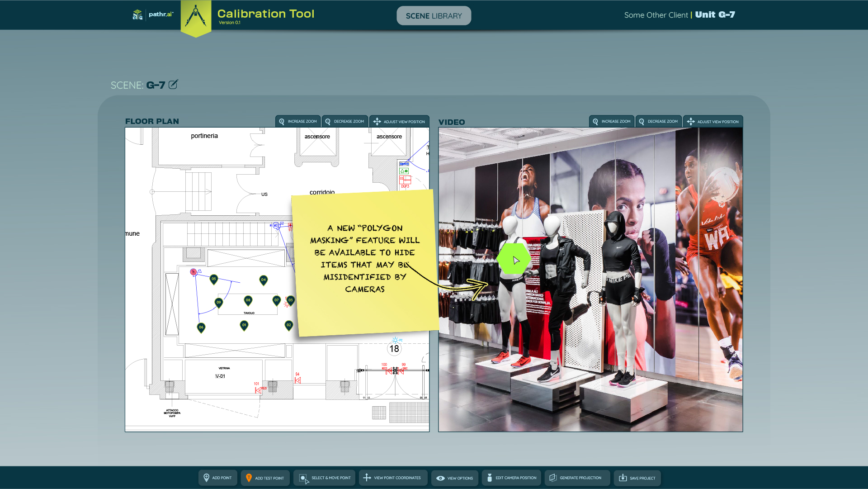868x489 pixels.
Task: Click Decrease Zoom above the floor plan
Action: 344,121
